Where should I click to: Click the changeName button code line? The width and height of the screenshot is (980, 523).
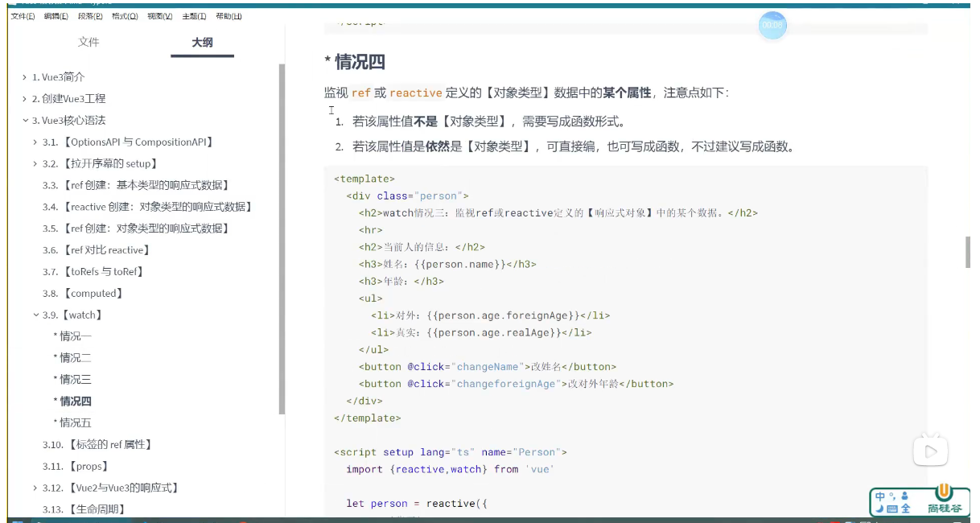click(x=488, y=367)
